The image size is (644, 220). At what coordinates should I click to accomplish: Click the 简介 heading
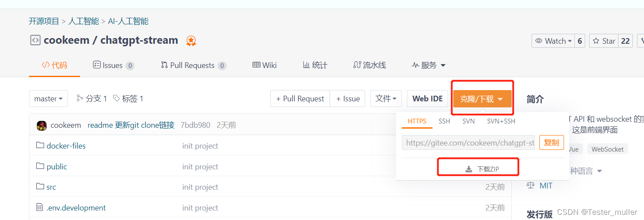pos(535,99)
